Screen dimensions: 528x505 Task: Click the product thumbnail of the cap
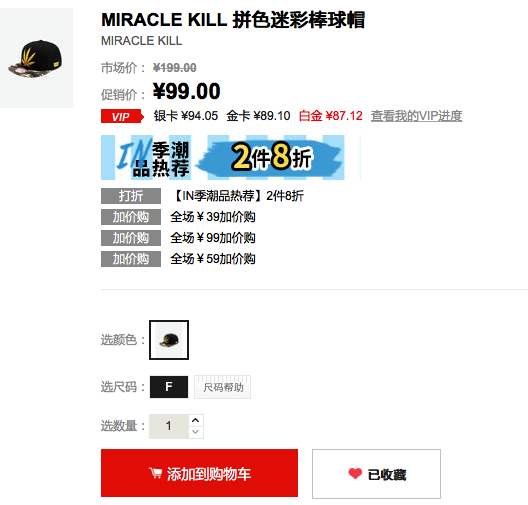click(36, 58)
